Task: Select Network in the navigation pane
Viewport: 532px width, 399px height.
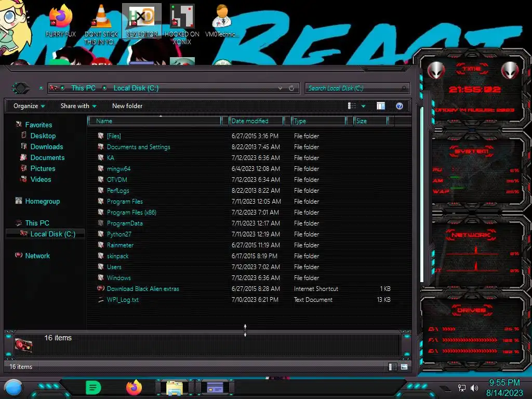Action: tap(37, 256)
